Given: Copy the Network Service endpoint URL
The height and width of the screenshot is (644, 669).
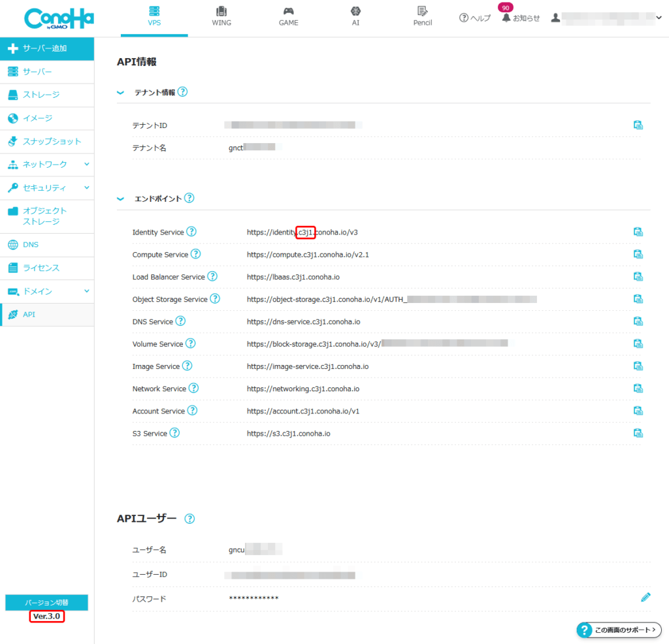Looking at the screenshot, I should [638, 388].
